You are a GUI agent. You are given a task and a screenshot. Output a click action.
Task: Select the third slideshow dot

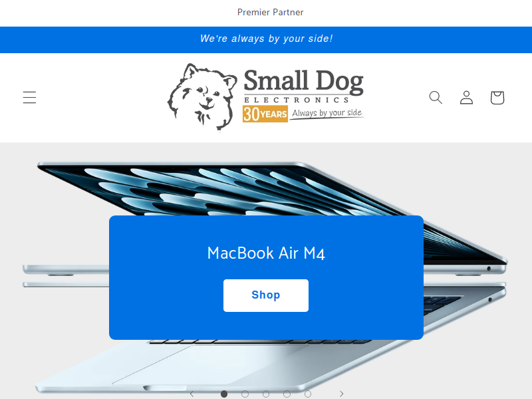pyautogui.click(x=266, y=394)
